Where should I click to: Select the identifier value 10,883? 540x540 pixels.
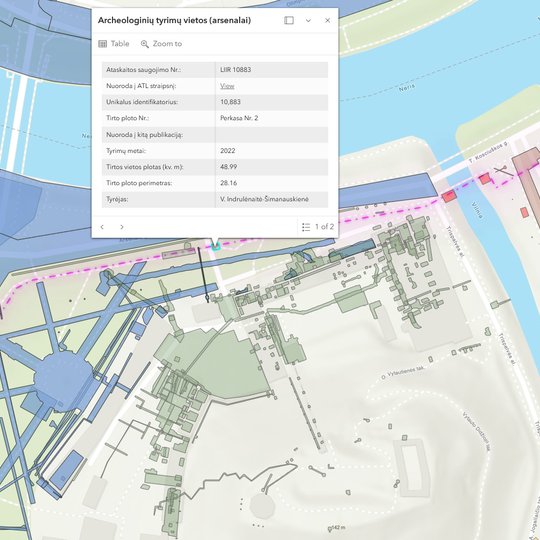click(x=230, y=102)
